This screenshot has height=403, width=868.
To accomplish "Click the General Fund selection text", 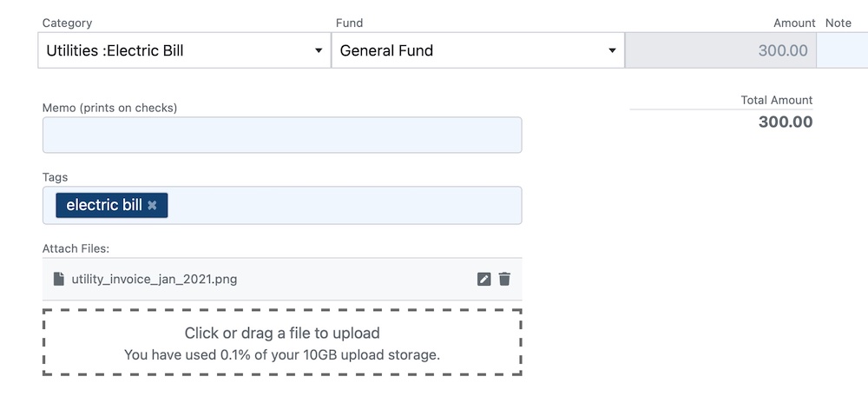I will click(386, 50).
